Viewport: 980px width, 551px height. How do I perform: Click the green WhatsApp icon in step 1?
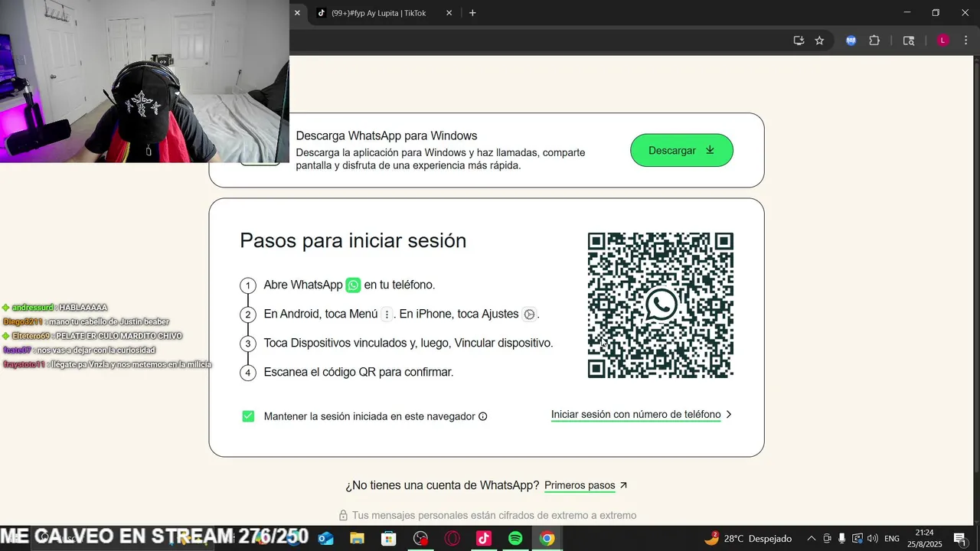tap(353, 285)
